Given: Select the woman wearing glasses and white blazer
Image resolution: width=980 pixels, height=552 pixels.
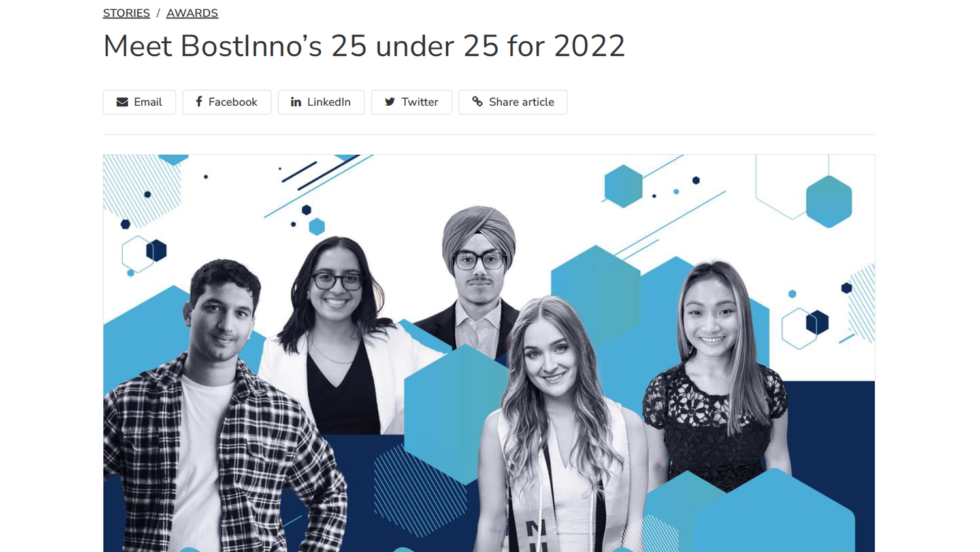Looking at the screenshot, I should pos(340,340).
